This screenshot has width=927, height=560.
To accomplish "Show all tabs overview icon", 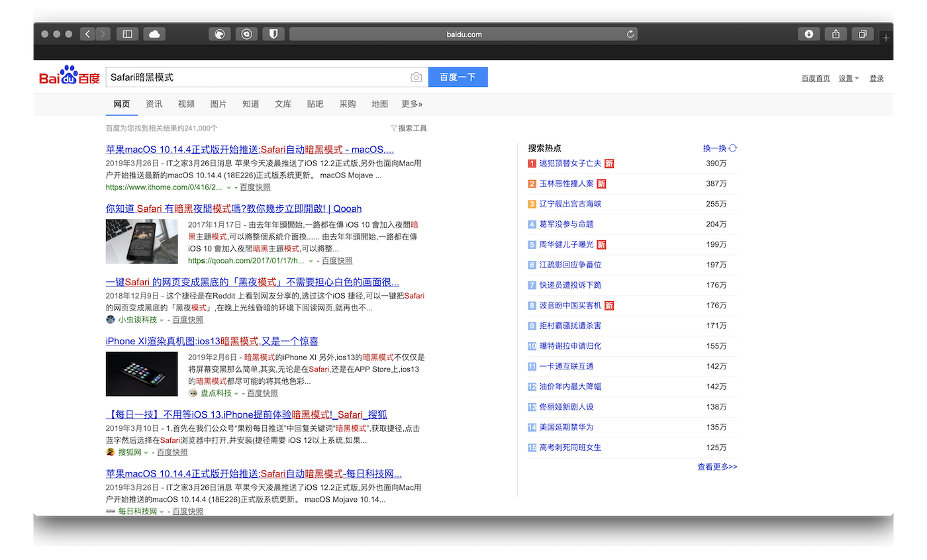I will (863, 34).
